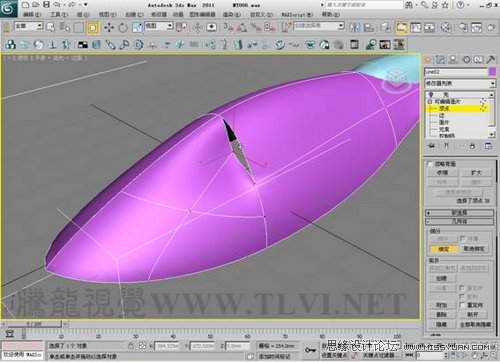Open the highlighted Graphite ribbon toggle icon
Image resolution: width=500 pixels, height=362 pixels.
tap(402, 28)
